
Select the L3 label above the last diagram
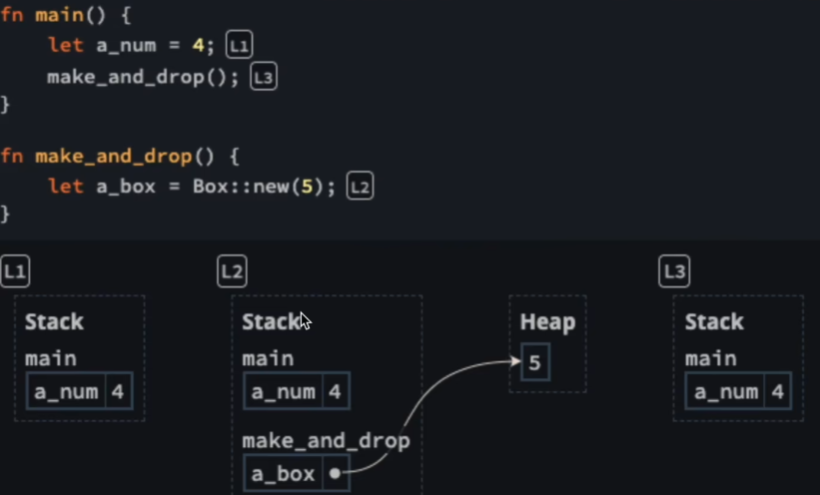pos(674,271)
